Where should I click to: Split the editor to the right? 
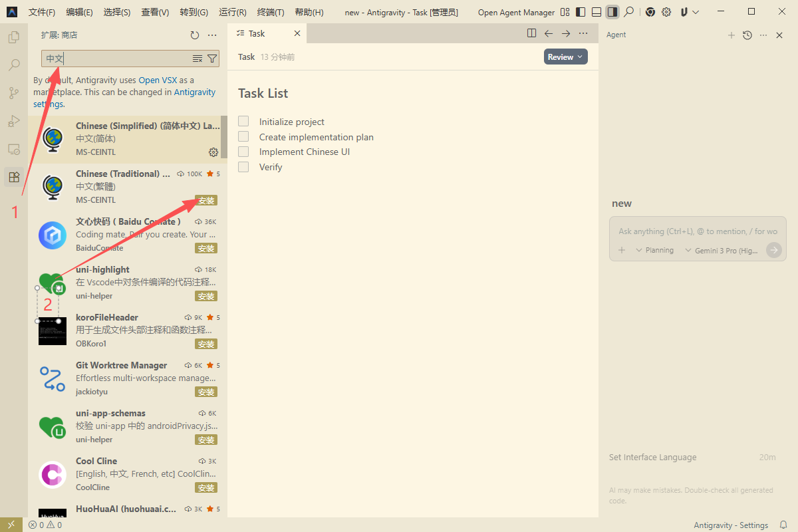pyautogui.click(x=531, y=33)
